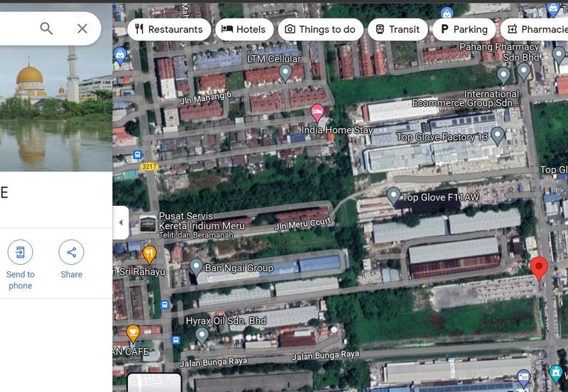The height and width of the screenshot is (392, 568).
Task: Open the mosque place photo
Action: (56, 109)
